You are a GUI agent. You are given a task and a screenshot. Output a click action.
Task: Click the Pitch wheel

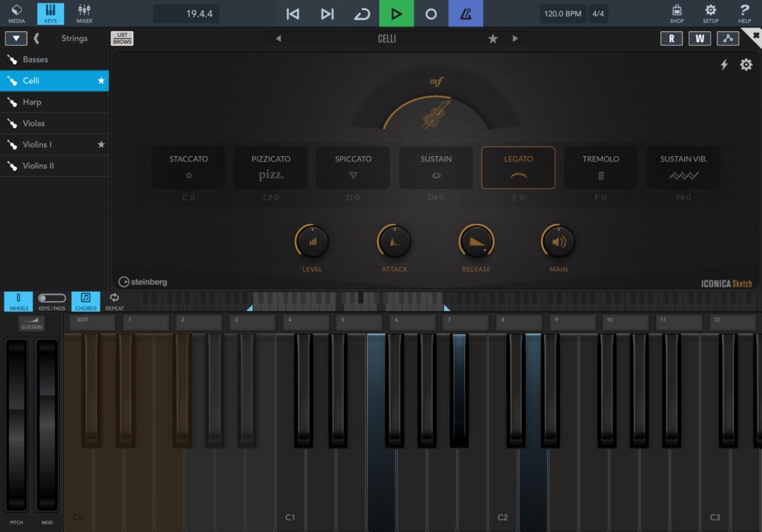point(17,424)
